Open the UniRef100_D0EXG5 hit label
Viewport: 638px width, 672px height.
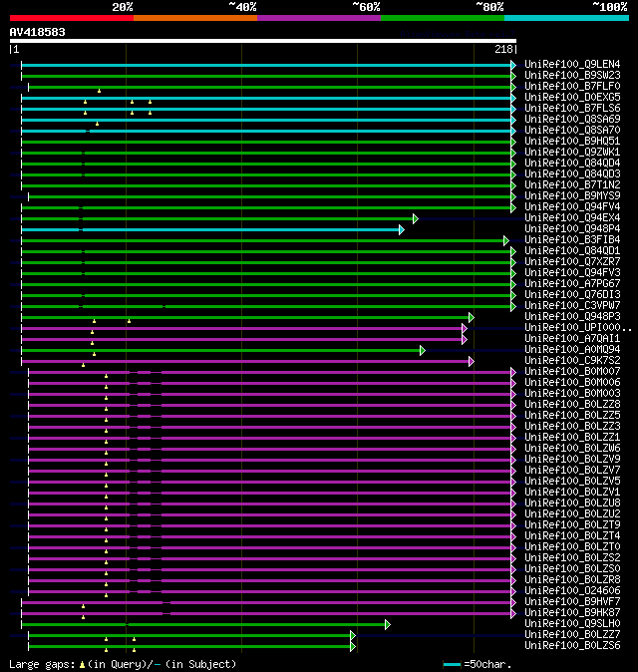click(x=572, y=98)
